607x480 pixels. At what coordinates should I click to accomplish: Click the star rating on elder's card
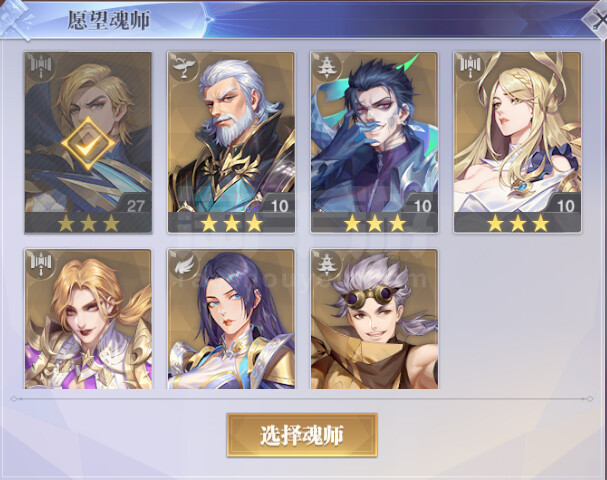(231, 223)
